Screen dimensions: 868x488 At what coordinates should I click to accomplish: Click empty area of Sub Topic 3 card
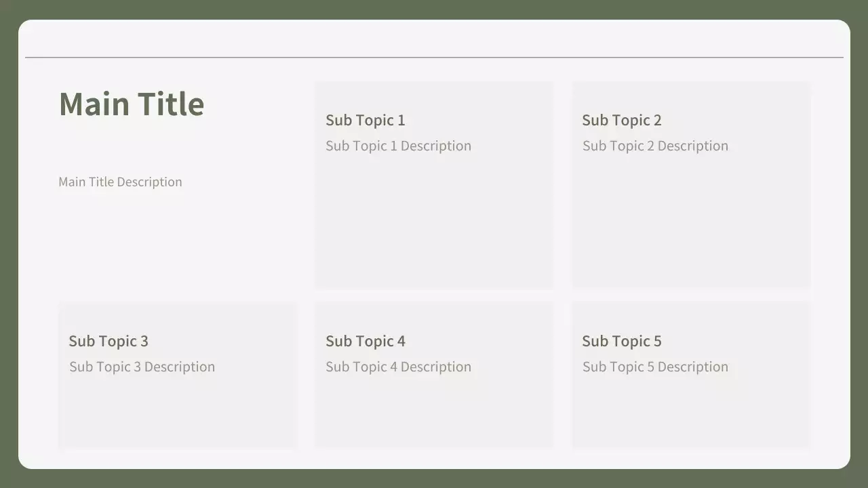click(177, 413)
